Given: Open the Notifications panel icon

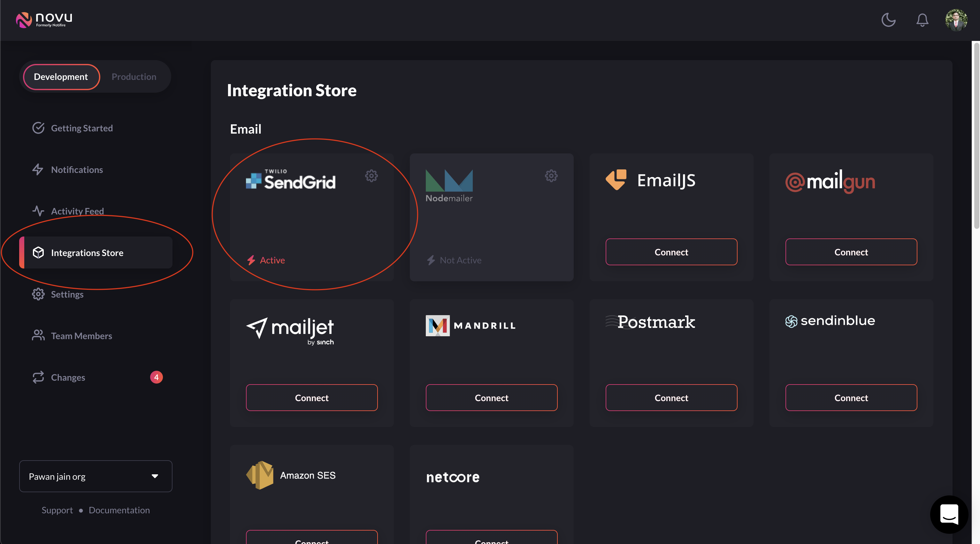Looking at the screenshot, I should 922,19.
